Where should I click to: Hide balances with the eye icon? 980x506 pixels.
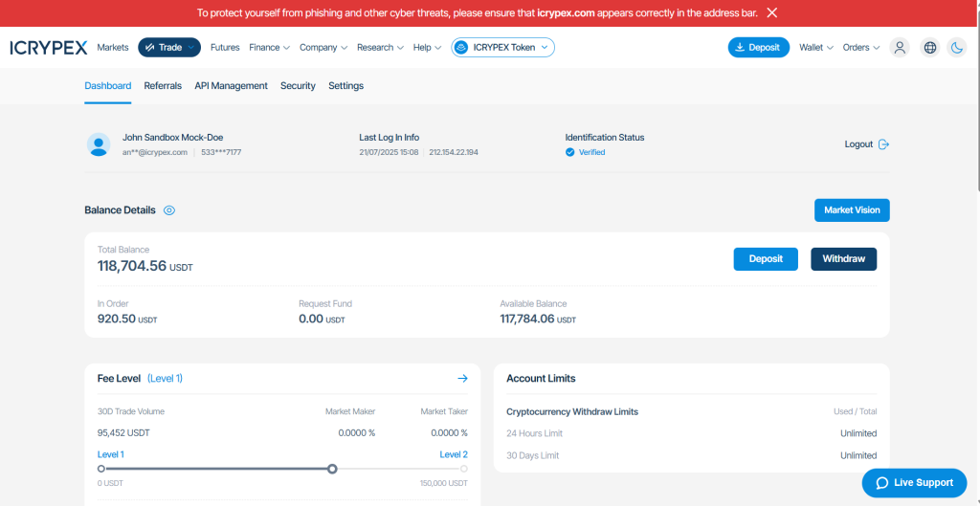coord(169,210)
